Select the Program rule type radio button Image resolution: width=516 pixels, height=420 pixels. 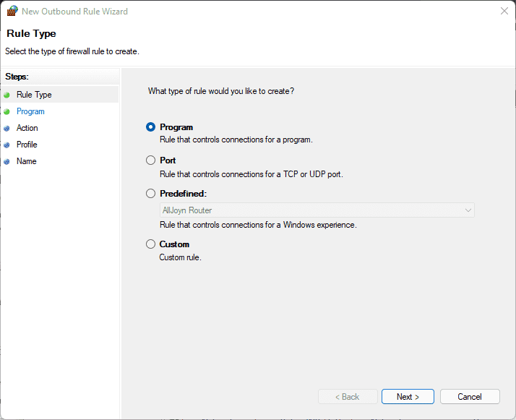[151, 127]
